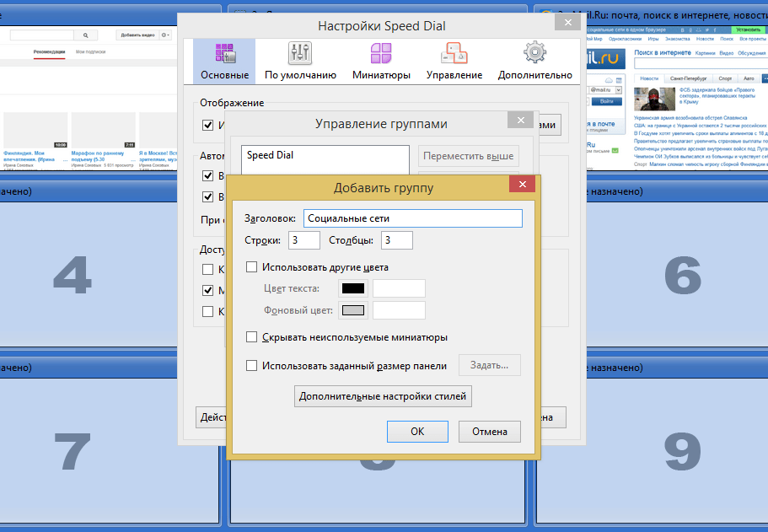
Task: Click the Строки number field
Action: point(304,240)
